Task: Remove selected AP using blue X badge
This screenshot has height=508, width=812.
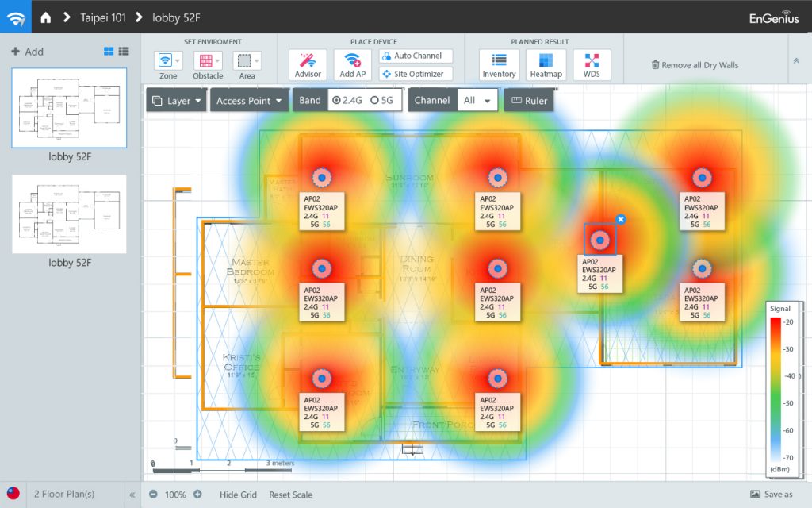Action: 621,219
